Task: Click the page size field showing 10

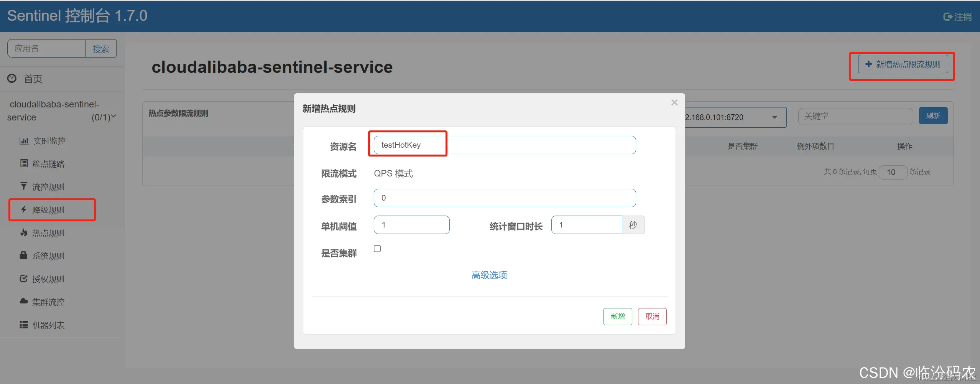Action: (x=893, y=172)
